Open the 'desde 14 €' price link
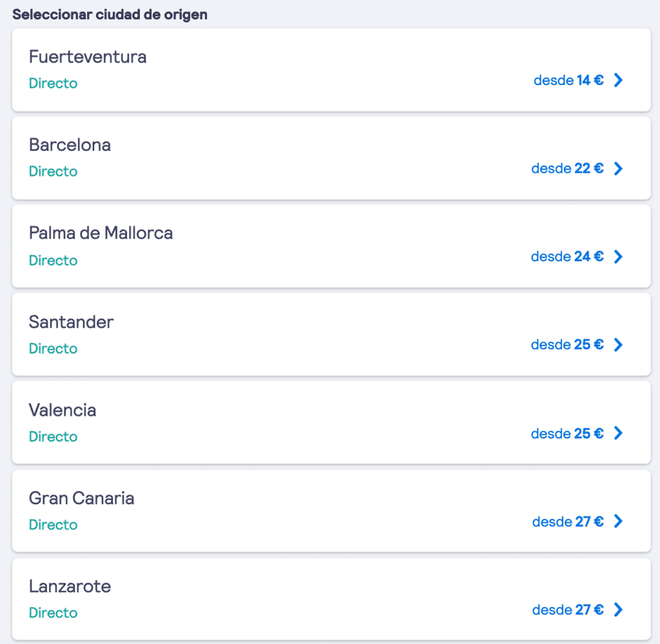Screen dimensions: 660x644 [568, 80]
